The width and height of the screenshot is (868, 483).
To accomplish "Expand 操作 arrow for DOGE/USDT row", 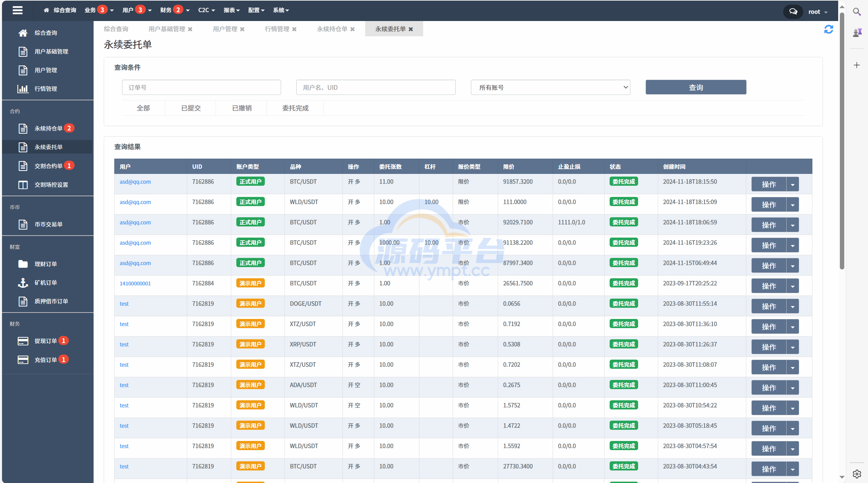I will click(x=793, y=306).
